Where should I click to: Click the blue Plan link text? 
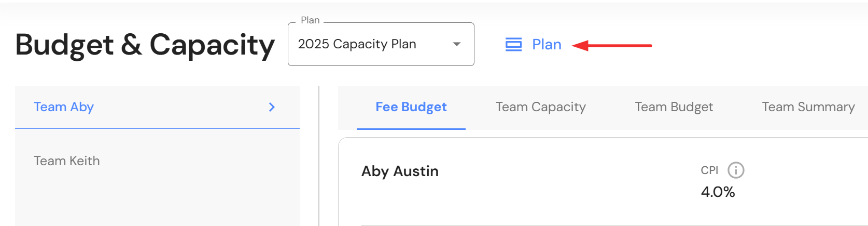(x=547, y=45)
